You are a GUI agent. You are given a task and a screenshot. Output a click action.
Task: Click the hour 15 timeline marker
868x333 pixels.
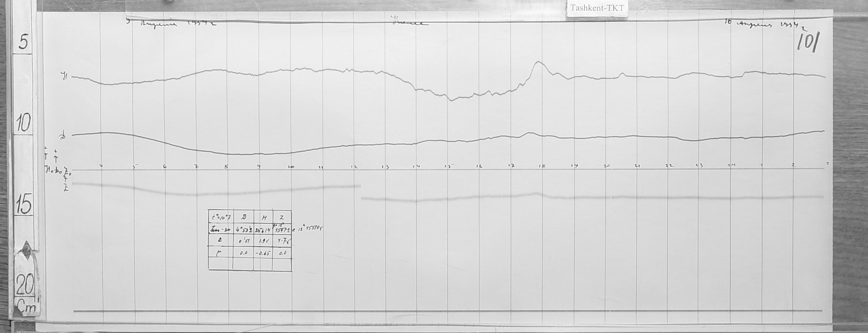click(448, 167)
